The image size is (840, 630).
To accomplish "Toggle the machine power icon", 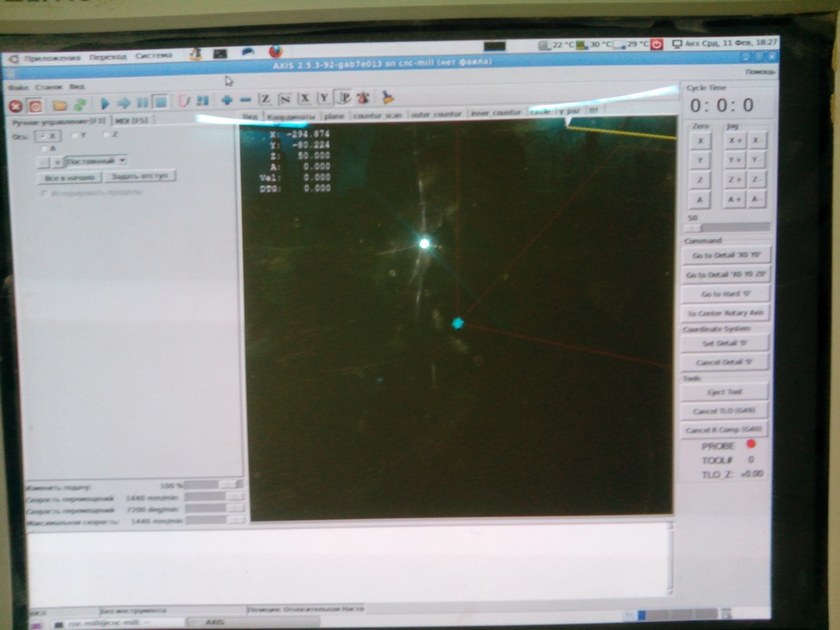I will [x=35, y=106].
